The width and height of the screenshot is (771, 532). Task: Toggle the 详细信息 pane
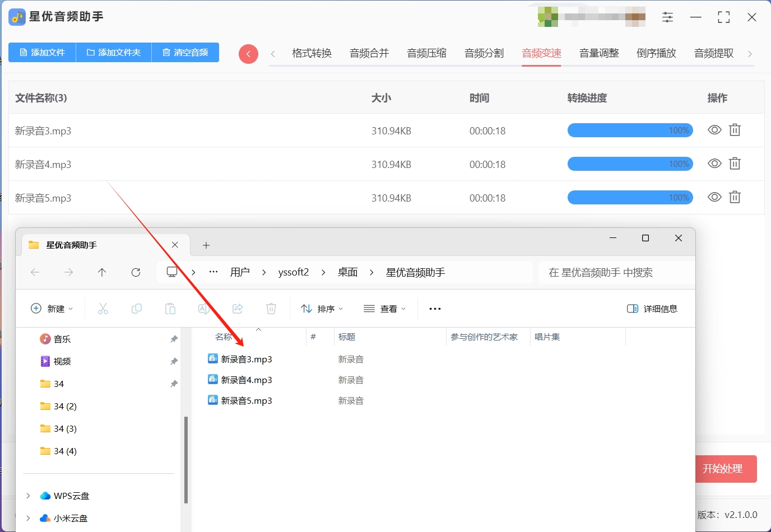point(652,309)
